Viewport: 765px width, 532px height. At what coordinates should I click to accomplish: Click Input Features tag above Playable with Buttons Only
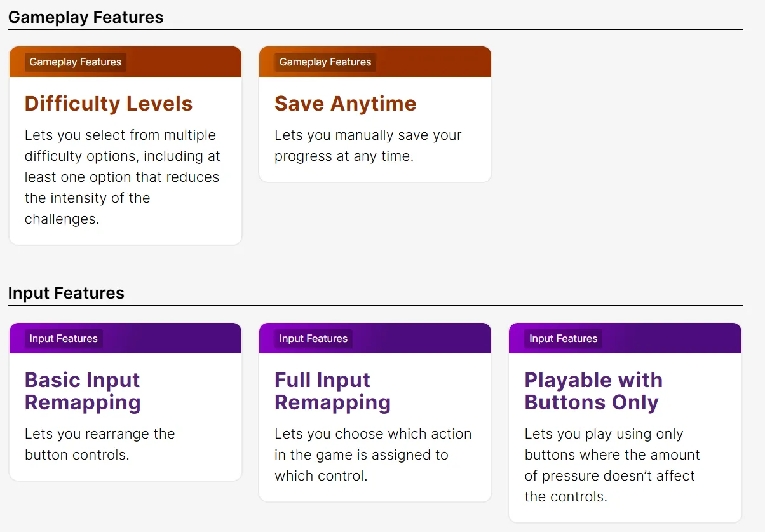click(x=564, y=339)
